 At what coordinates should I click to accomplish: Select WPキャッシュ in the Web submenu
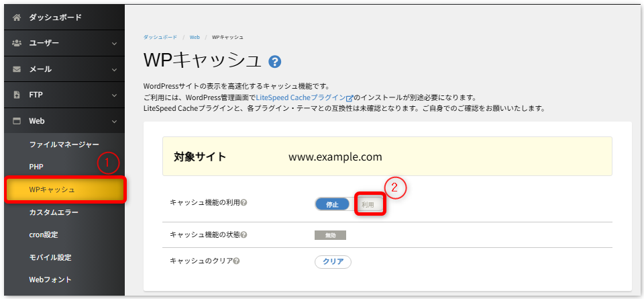65,189
